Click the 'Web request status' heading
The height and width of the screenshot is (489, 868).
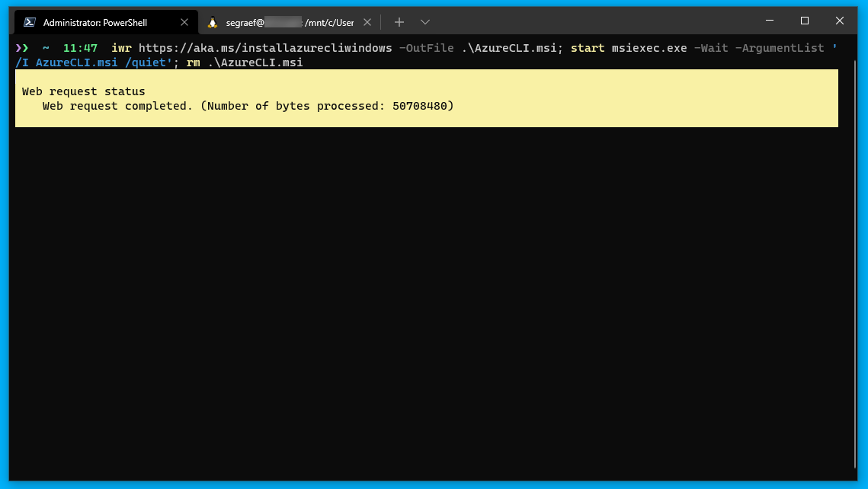click(x=84, y=91)
